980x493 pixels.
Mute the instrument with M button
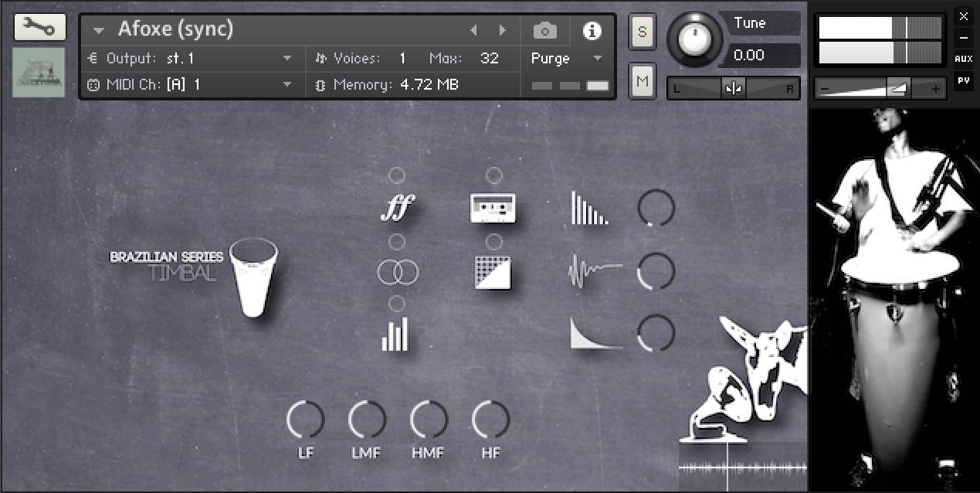coord(643,80)
